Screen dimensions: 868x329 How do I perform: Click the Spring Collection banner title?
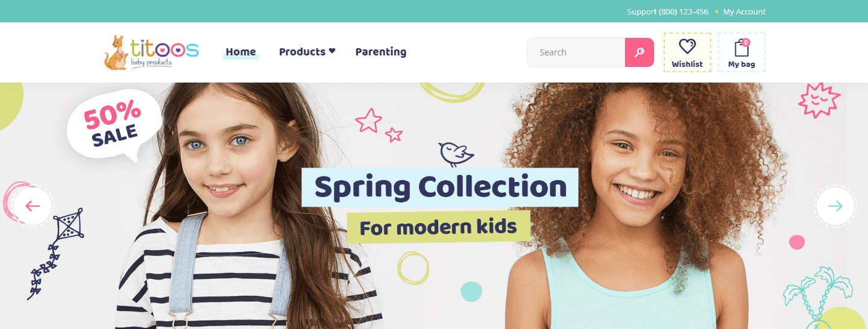440,187
